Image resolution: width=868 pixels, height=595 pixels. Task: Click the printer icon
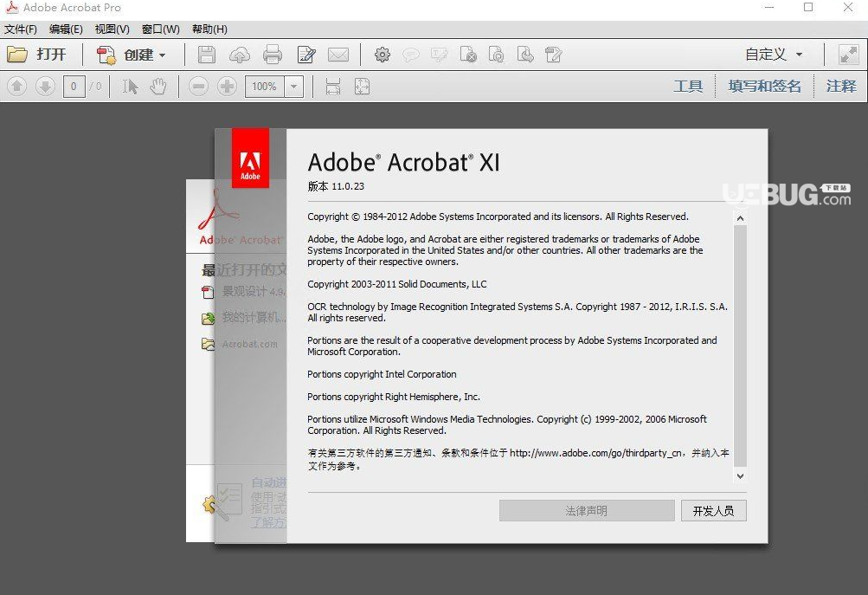tap(273, 55)
